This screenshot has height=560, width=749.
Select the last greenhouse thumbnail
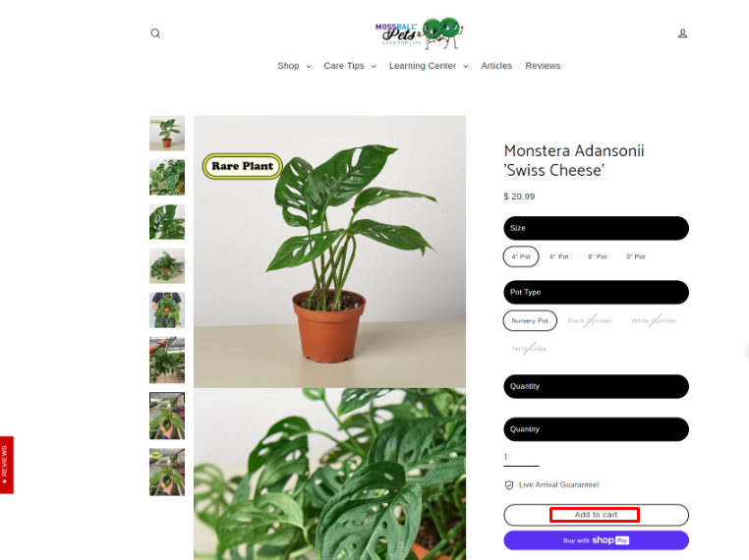click(167, 472)
